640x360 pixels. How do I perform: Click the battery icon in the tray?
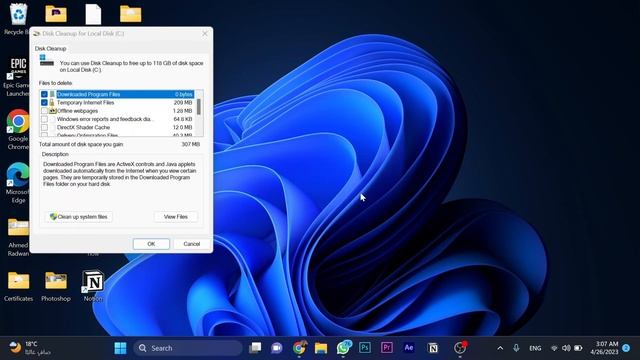tap(578, 348)
